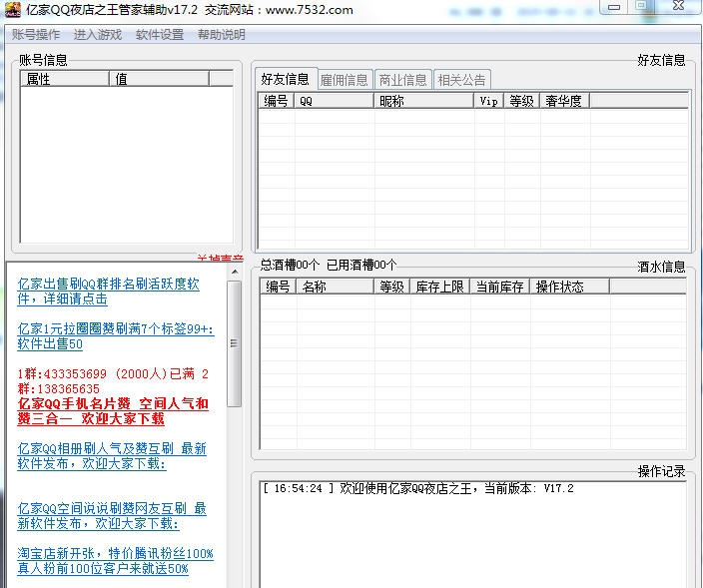Click the ad panel scroll-up arrow
The image size is (703, 588).
(235, 272)
